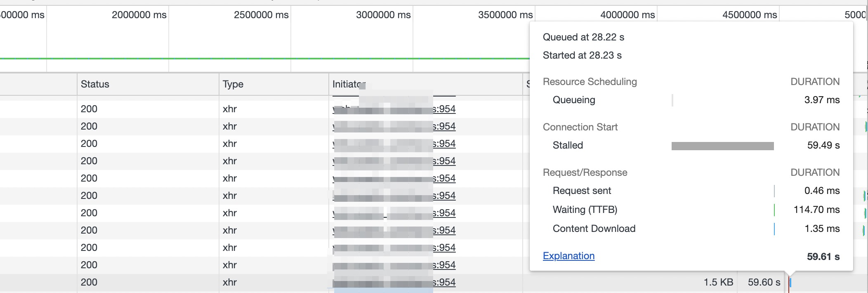Screen dimensions: 868x293
Task: Click the Queueing 3.97 ms duration value
Action: point(822,100)
